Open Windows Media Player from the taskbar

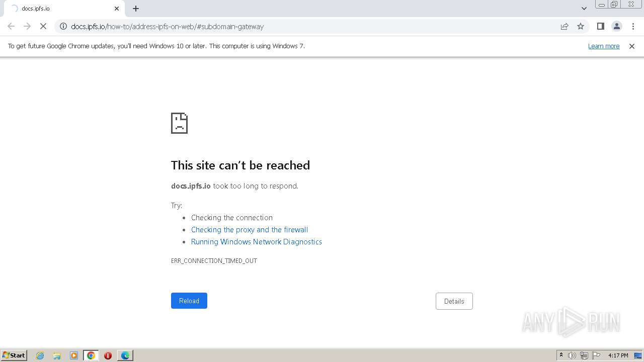74,355
